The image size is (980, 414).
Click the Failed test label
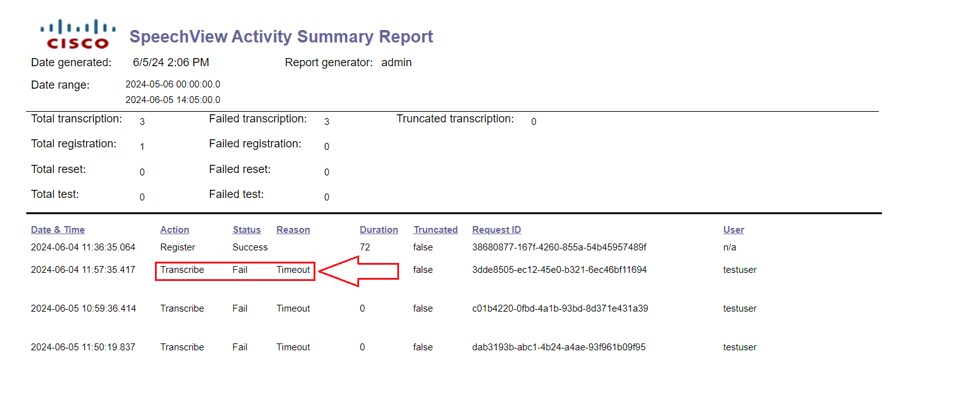237,194
